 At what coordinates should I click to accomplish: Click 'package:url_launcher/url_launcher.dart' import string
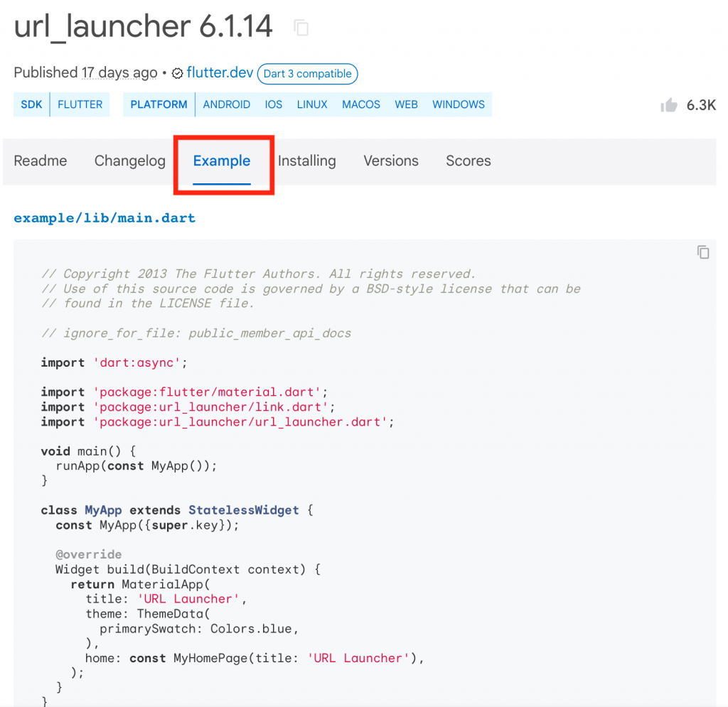pyautogui.click(x=240, y=422)
